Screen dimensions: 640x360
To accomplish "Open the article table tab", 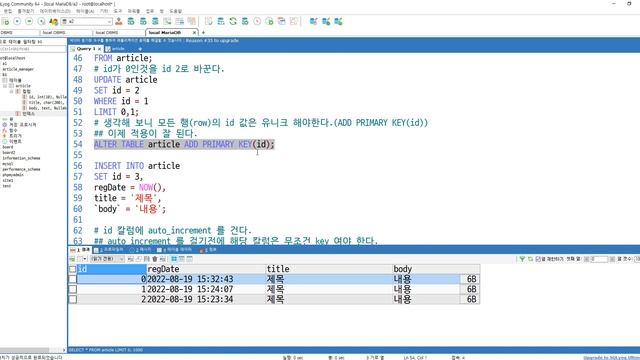I will click(x=116, y=49).
